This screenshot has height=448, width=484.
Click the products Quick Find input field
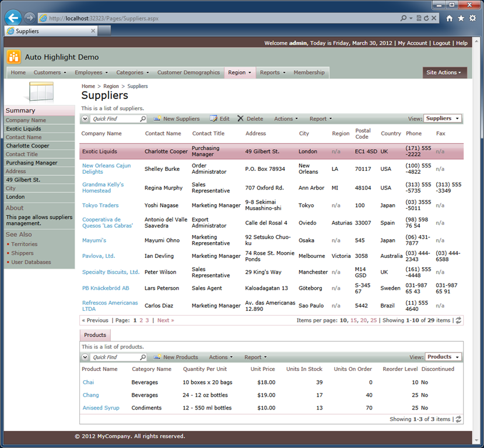pyautogui.click(x=115, y=357)
